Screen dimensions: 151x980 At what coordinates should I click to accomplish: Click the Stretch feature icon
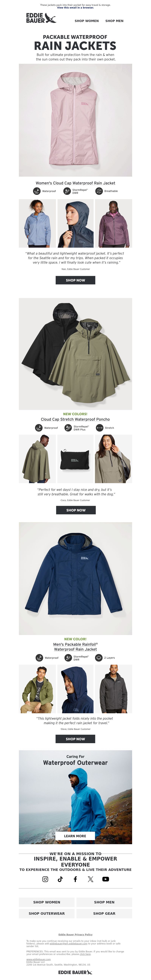click(x=99, y=428)
